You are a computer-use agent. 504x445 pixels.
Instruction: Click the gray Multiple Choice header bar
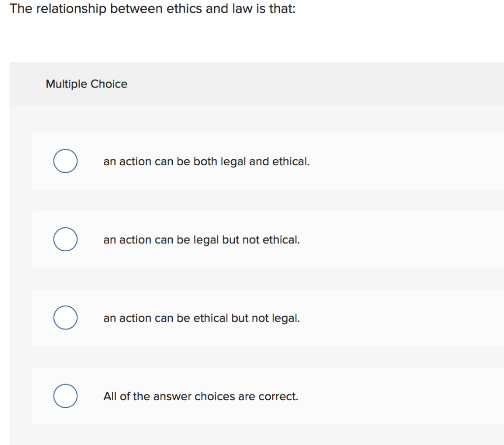pos(295,83)
